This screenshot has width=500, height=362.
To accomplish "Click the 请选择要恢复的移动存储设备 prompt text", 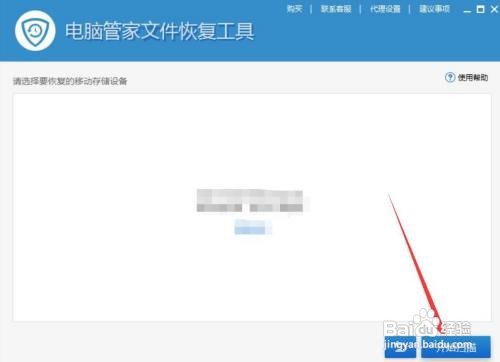I will pyautogui.click(x=70, y=81).
